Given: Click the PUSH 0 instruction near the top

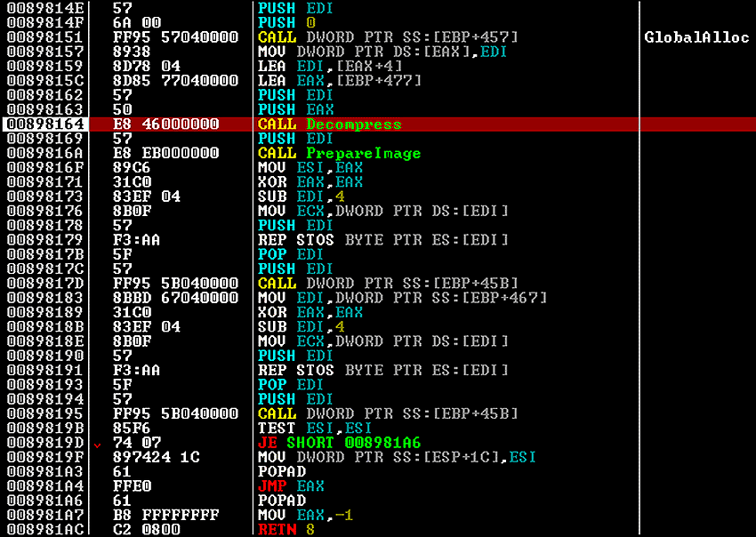Looking at the screenshot, I should click(285, 22).
